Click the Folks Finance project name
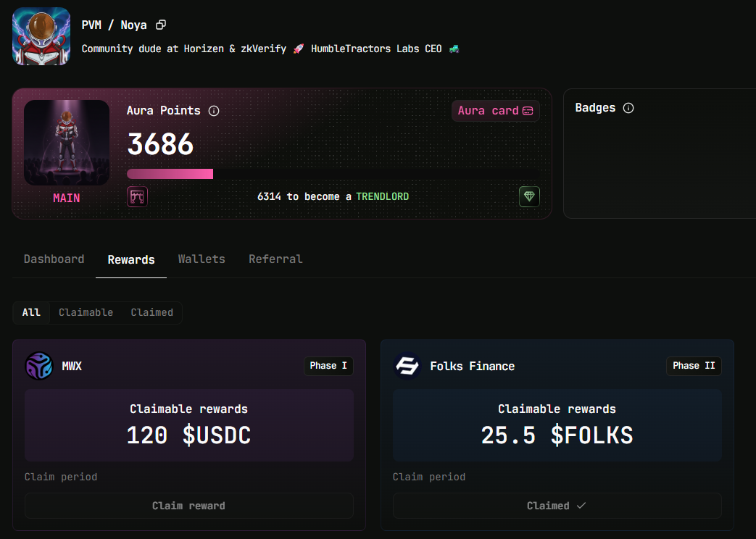The image size is (756, 539). [x=473, y=367]
